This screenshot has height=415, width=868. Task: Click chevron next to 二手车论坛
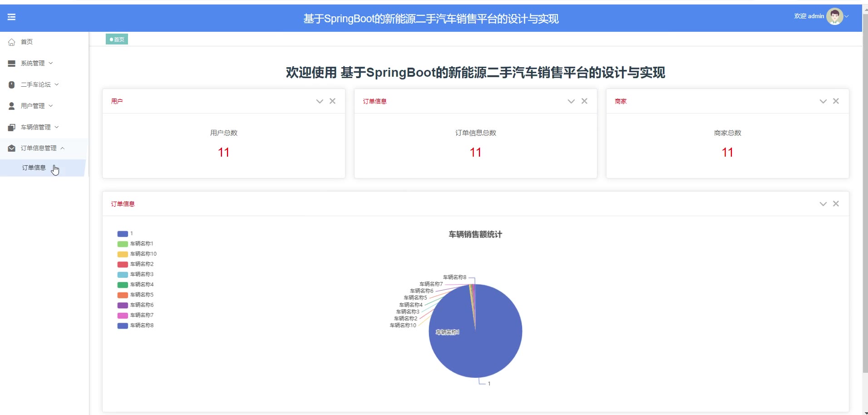[x=57, y=84]
